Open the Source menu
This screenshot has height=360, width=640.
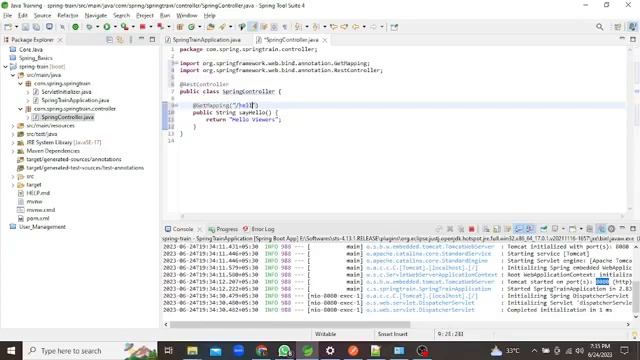pyautogui.click(x=42, y=16)
